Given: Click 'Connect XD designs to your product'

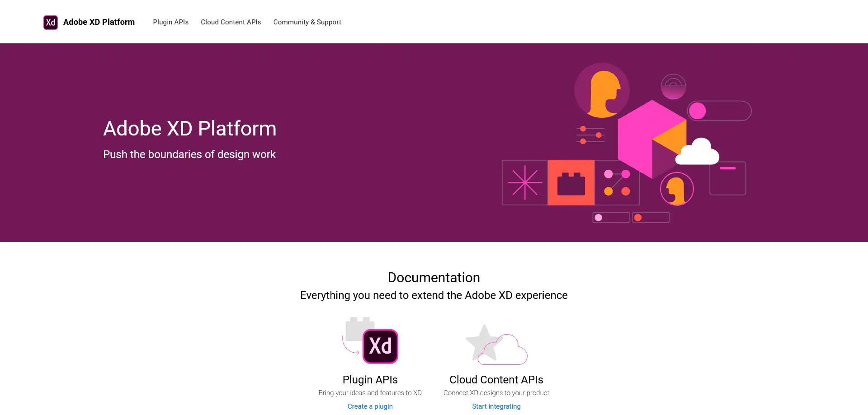Looking at the screenshot, I should [496, 393].
